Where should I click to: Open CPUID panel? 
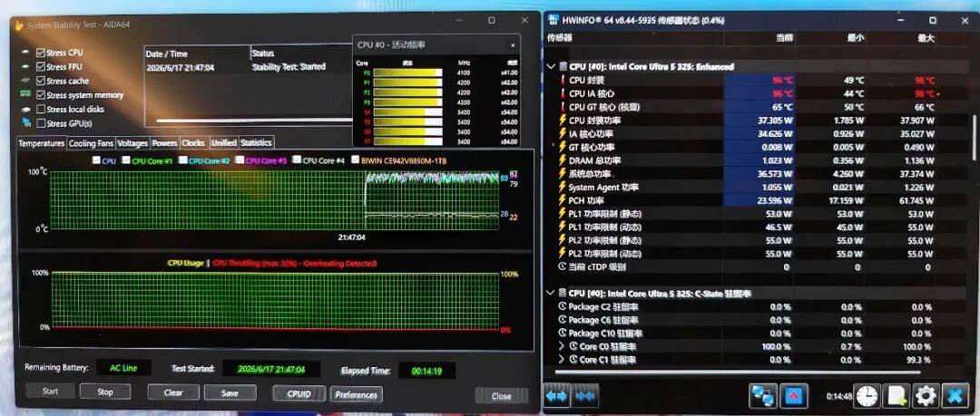click(x=299, y=394)
